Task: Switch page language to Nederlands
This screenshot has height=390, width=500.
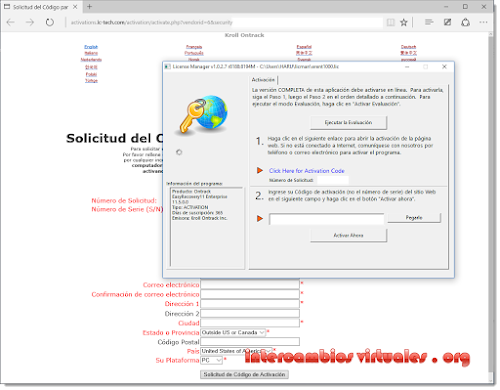Action: [x=91, y=60]
